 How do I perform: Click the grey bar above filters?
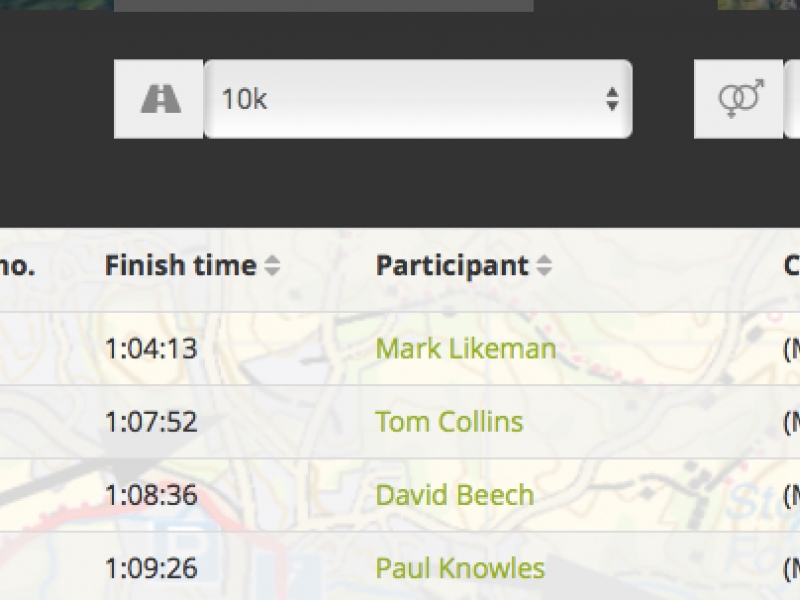click(x=323, y=6)
